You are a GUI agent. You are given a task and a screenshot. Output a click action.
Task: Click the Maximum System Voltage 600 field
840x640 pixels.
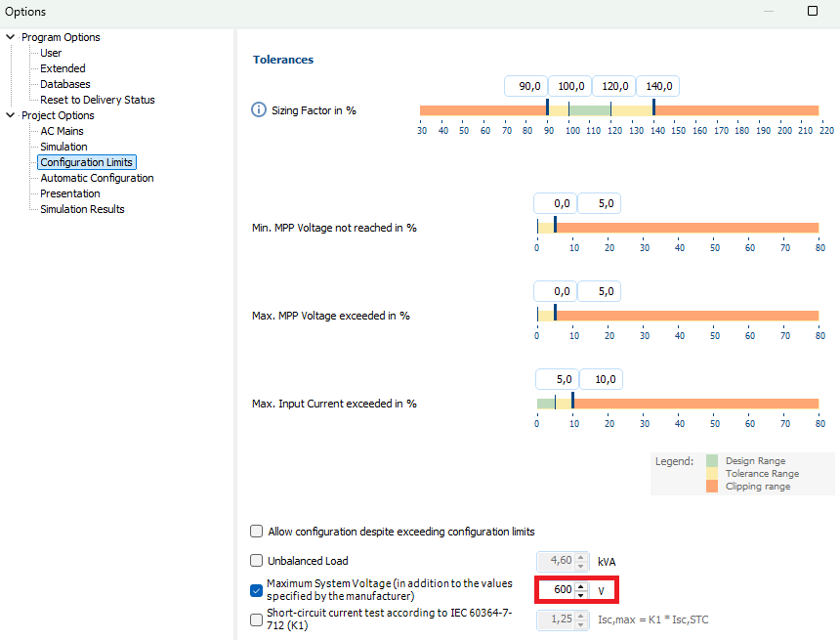click(557, 590)
